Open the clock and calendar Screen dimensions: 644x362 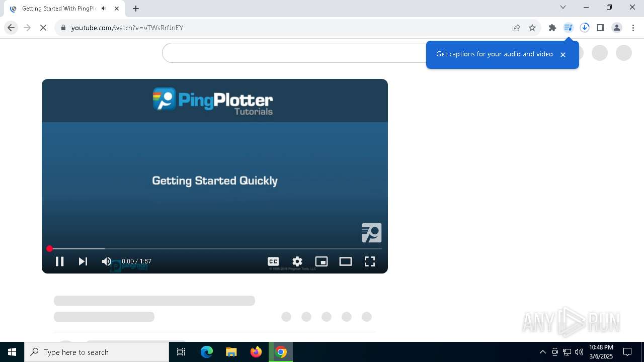click(601, 352)
